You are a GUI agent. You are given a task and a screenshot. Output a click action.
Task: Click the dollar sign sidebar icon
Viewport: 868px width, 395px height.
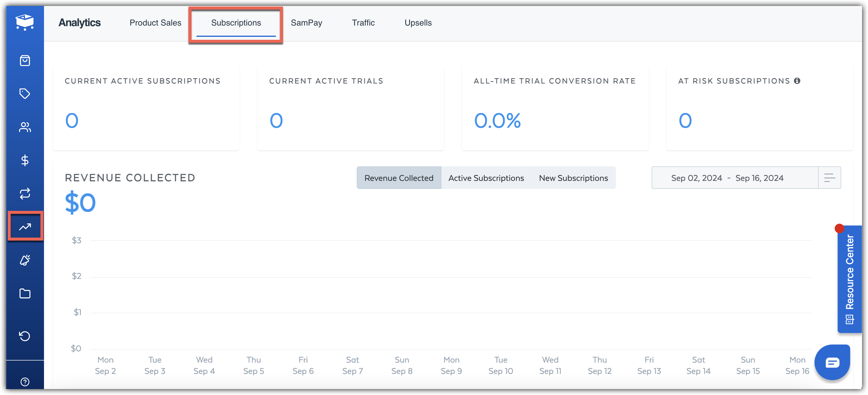tap(25, 160)
